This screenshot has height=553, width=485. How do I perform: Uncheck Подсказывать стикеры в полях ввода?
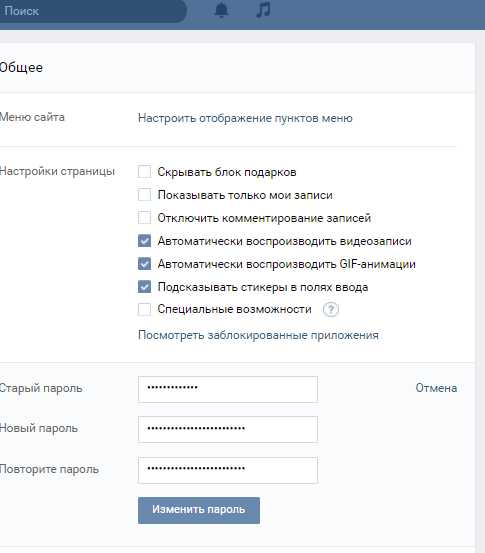(x=144, y=287)
